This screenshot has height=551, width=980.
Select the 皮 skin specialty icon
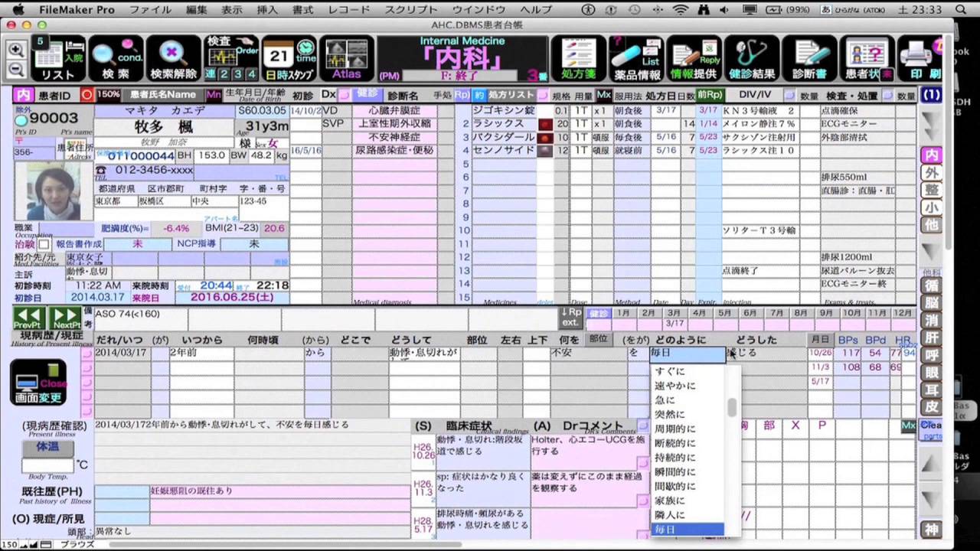coord(931,408)
